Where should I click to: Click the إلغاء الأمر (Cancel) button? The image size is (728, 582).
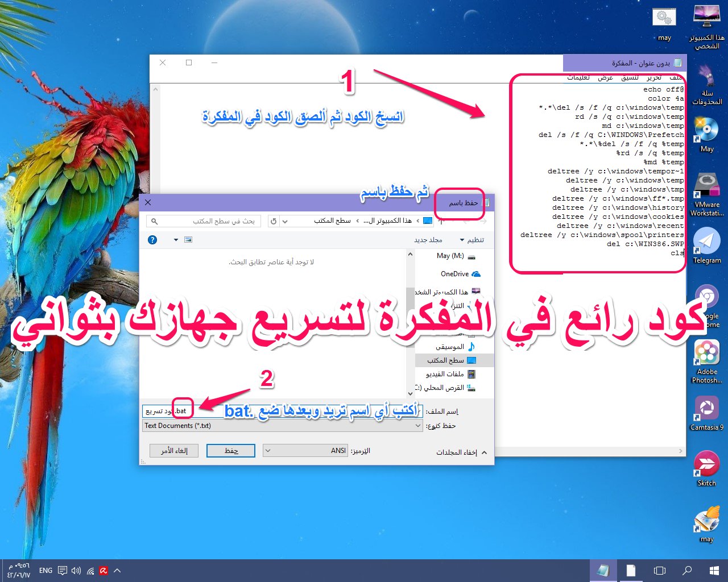pos(173,450)
